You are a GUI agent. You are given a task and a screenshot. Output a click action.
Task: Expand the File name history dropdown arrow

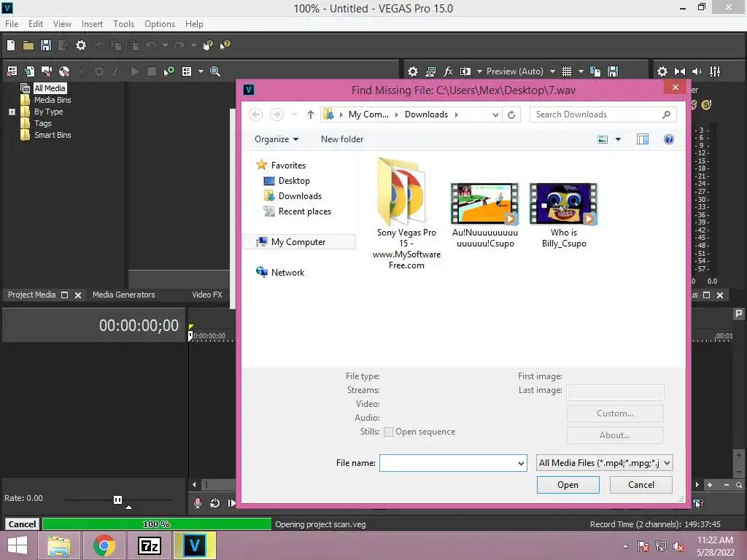pos(521,463)
